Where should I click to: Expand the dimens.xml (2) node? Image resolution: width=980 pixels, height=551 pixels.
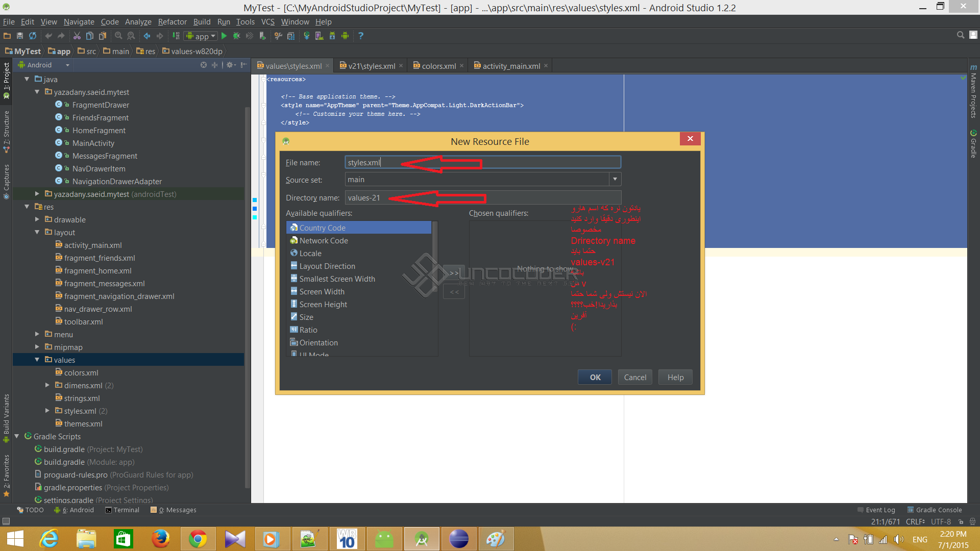[x=47, y=385]
